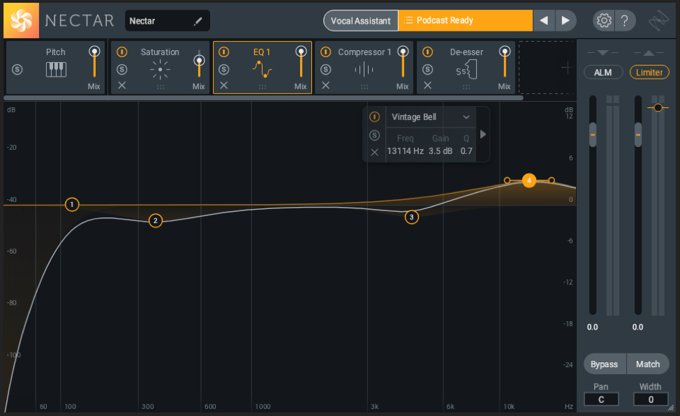Image resolution: width=680 pixels, height=416 pixels.
Task: Expand the band popup with right arrow
Action: [x=483, y=134]
